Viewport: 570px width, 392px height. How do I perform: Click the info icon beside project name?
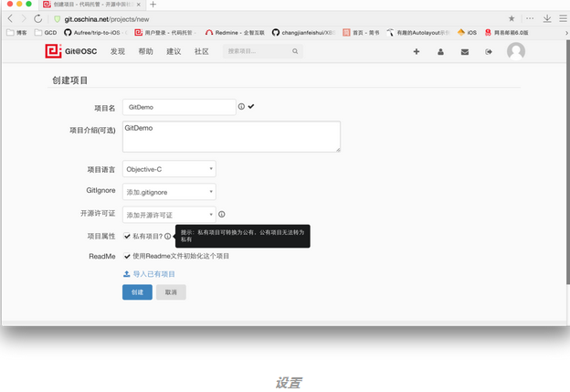[x=242, y=107]
